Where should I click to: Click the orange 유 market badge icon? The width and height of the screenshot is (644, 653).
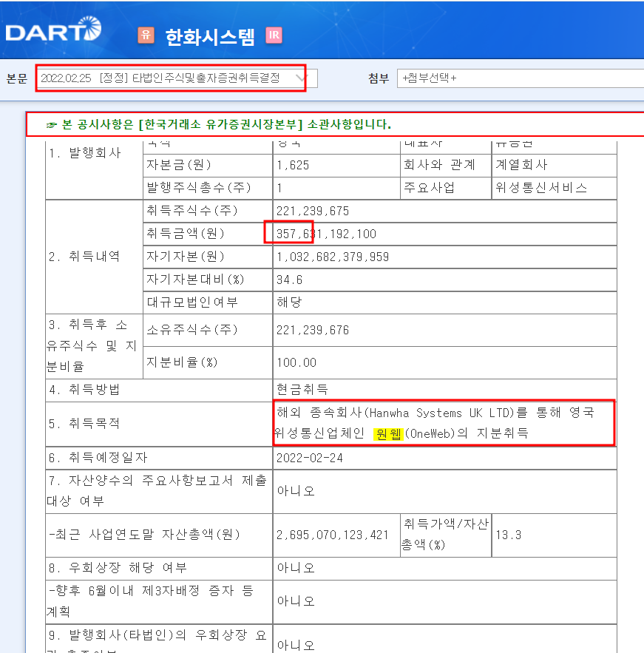pyautogui.click(x=146, y=35)
